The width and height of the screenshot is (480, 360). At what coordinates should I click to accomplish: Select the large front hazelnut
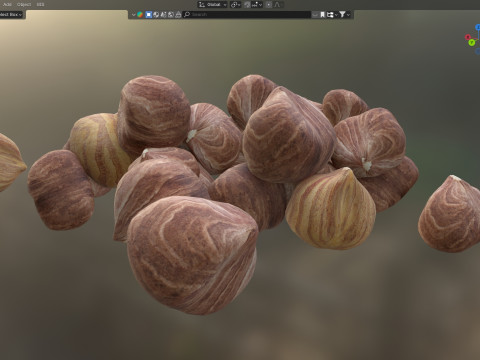click(192, 255)
